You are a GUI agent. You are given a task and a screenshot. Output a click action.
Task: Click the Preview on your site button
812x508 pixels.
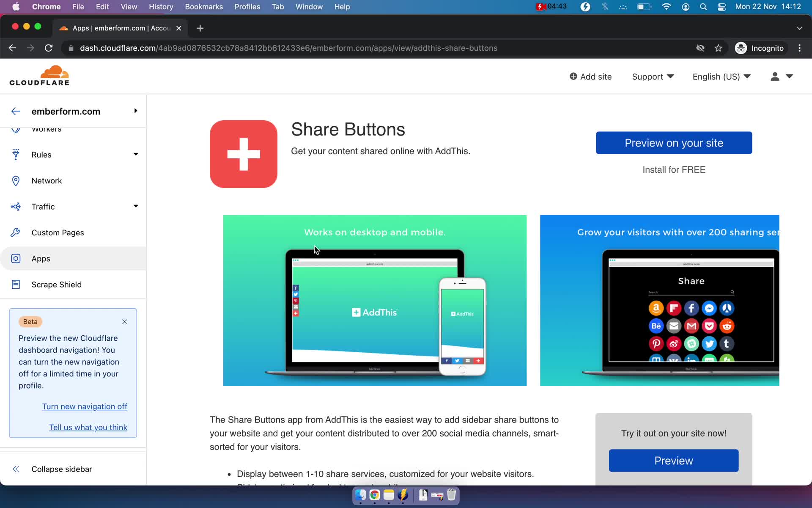[674, 143]
